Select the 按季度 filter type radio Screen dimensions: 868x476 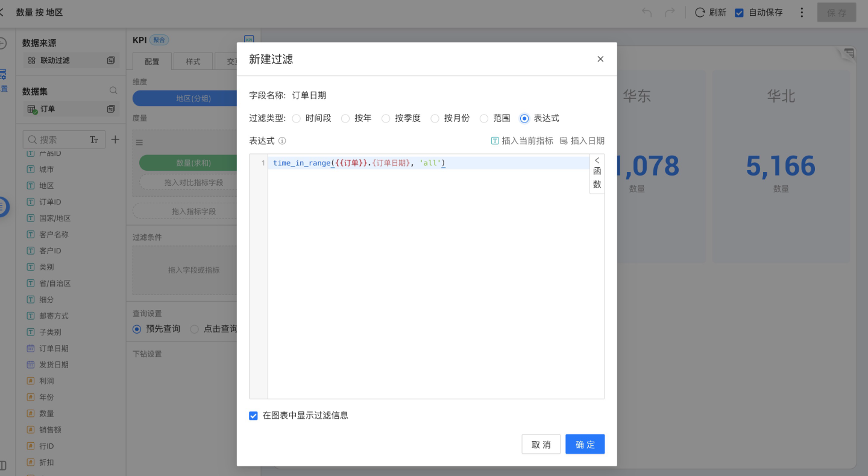click(386, 119)
